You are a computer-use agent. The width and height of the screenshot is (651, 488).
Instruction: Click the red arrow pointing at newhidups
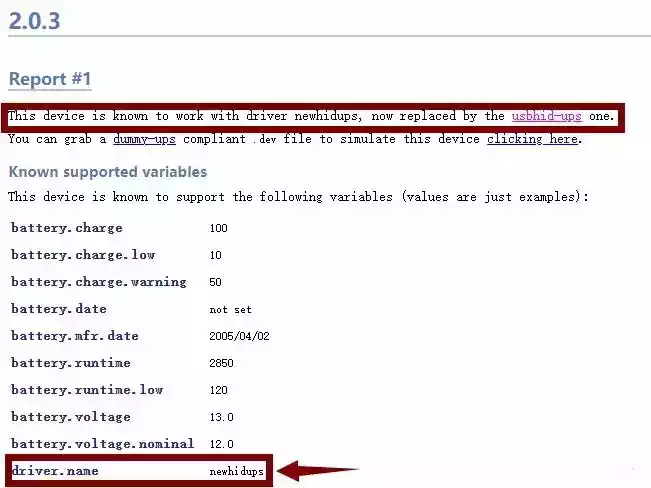318,469
